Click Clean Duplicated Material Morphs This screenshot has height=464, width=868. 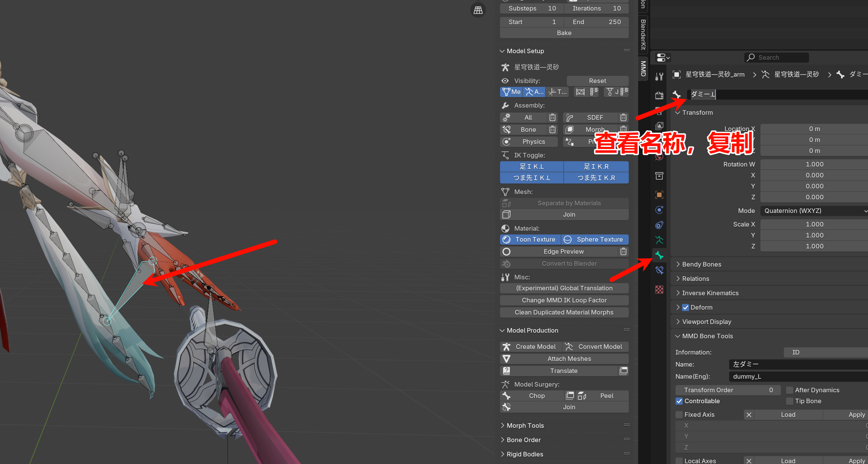coord(564,312)
